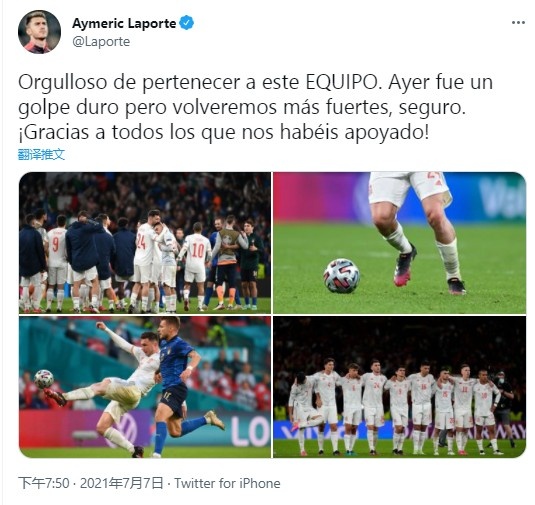Click the 2021年7月7日 date link

(122, 483)
